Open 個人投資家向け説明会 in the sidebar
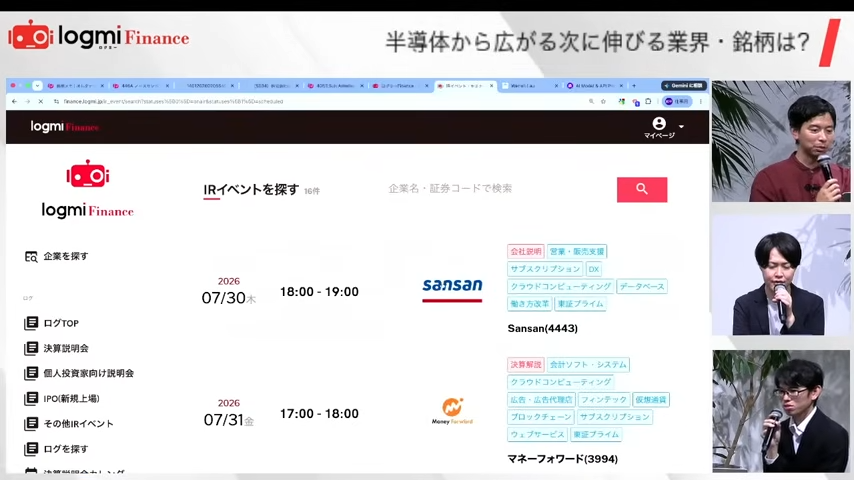 tap(89, 373)
